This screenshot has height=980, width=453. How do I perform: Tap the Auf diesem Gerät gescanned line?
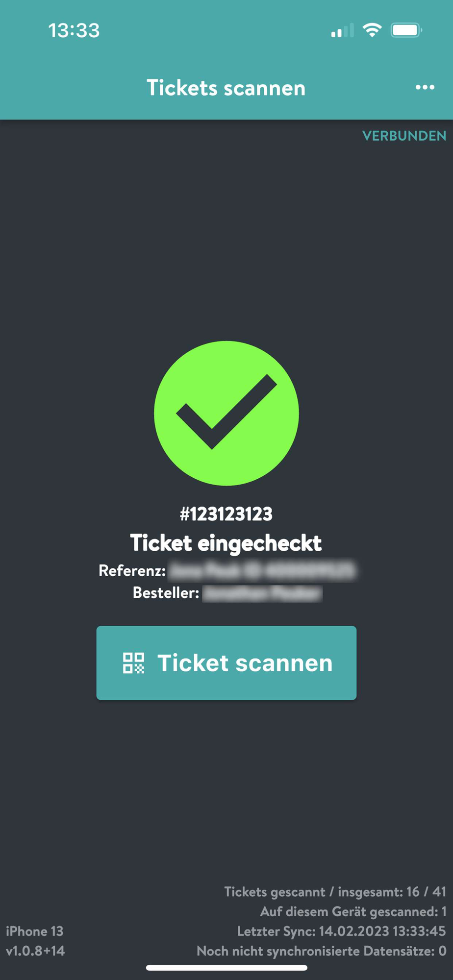353,911
